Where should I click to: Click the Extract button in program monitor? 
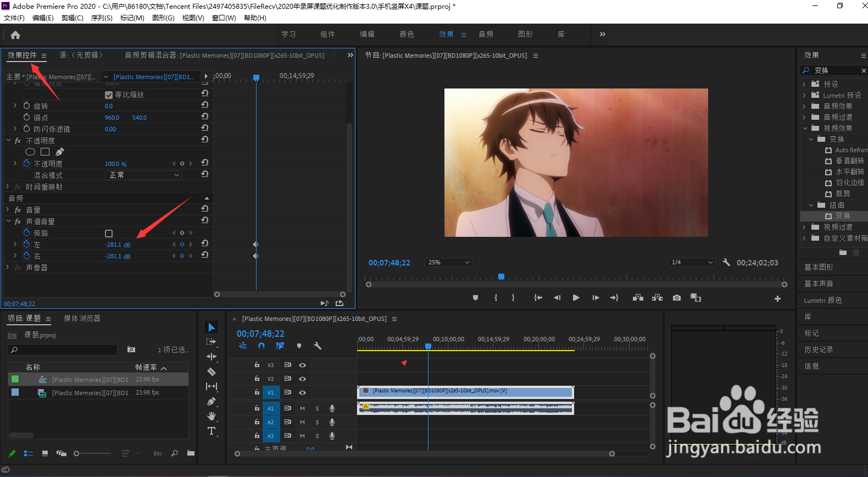pos(657,298)
